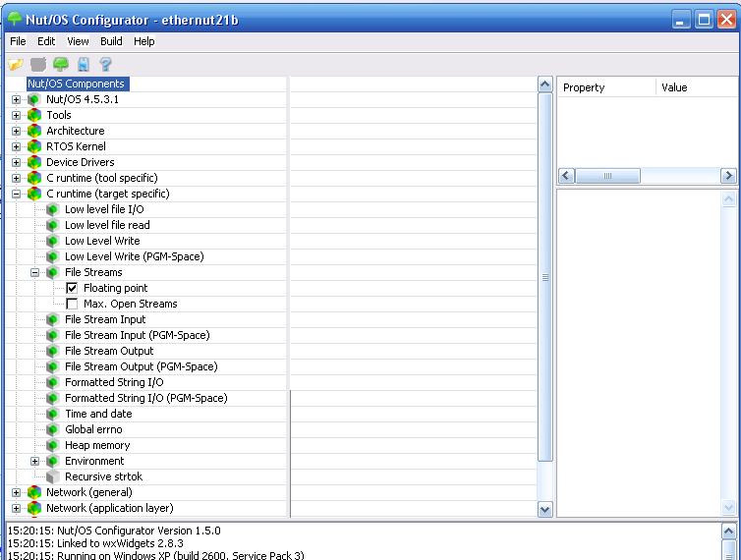Open the Edit menu
741x560 pixels.
[x=46, y=41]
